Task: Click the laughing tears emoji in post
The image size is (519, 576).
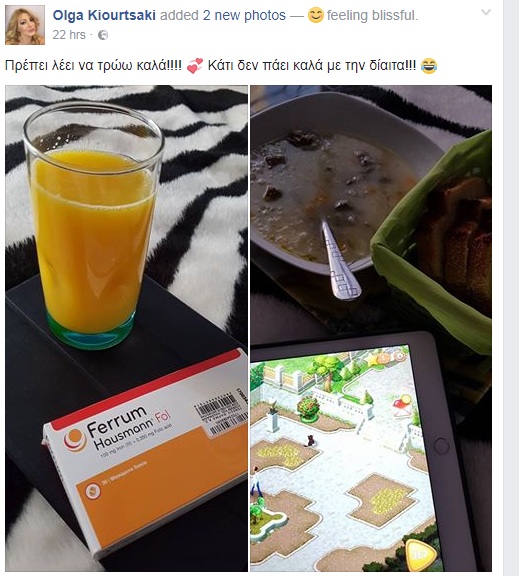Action: [x=429, y=66]
